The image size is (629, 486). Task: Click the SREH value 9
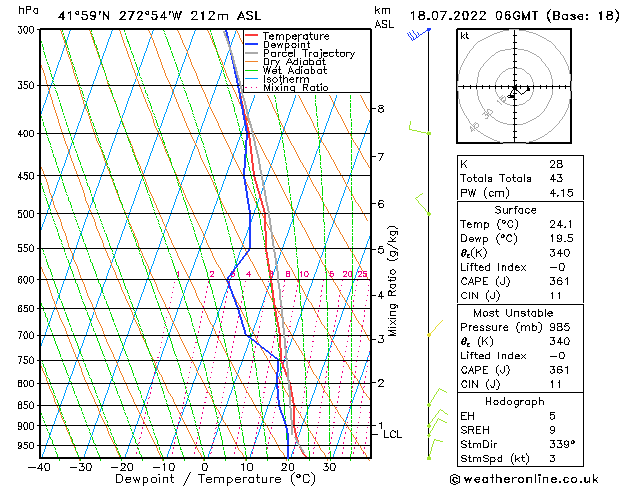click(552, 430)
